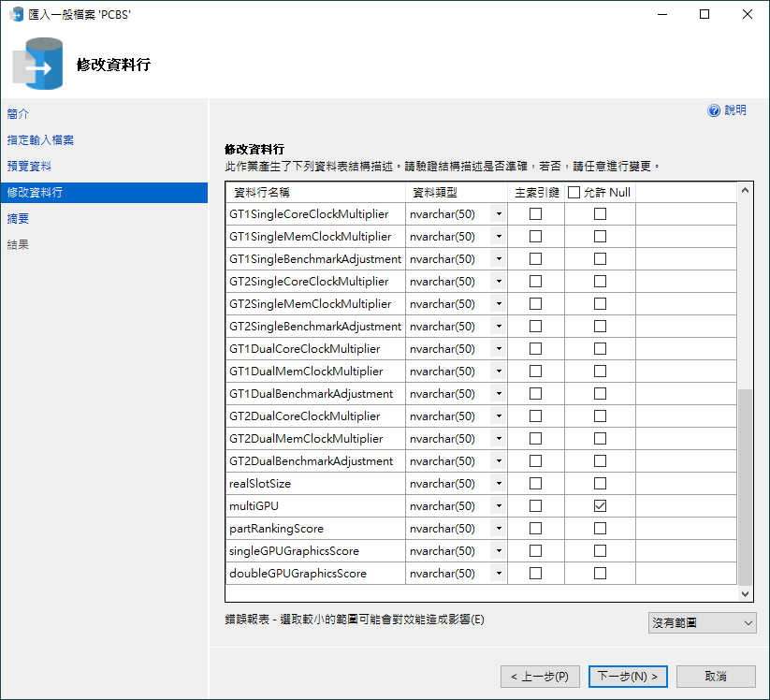Click the down arrow on the table scrollbar
The height and width of the screenshot is (700, 770).
(746, 593)
